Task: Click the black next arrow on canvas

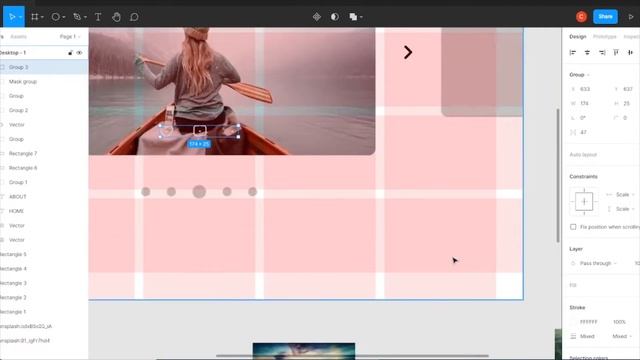Action: click(x=408, y=52)
